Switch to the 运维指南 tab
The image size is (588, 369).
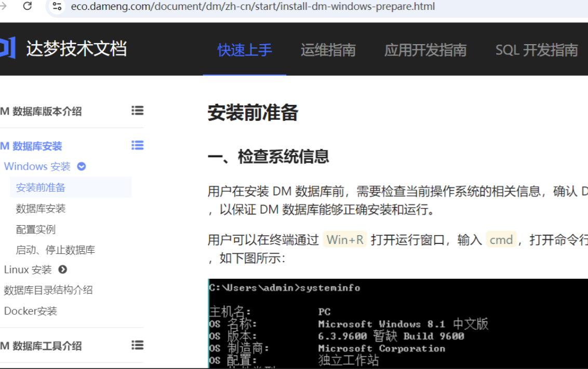pyautogui.click(x=328, y=50)
